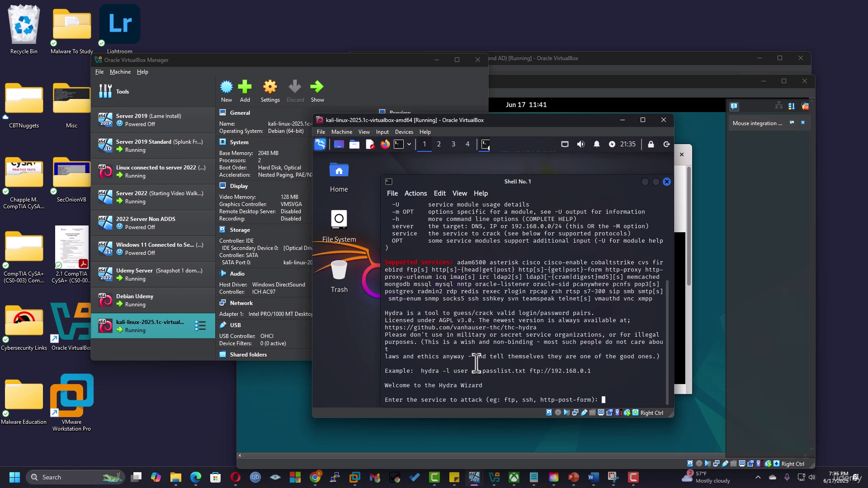Viewport: 868px width, 488px height.
Task: Show hidden icons chevron in Windows tray
Action: tap(758, 477)
